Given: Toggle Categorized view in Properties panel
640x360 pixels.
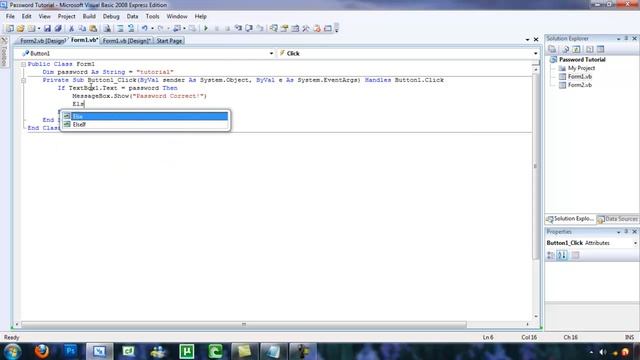Looking at the screenshot, I should point(551,256).
